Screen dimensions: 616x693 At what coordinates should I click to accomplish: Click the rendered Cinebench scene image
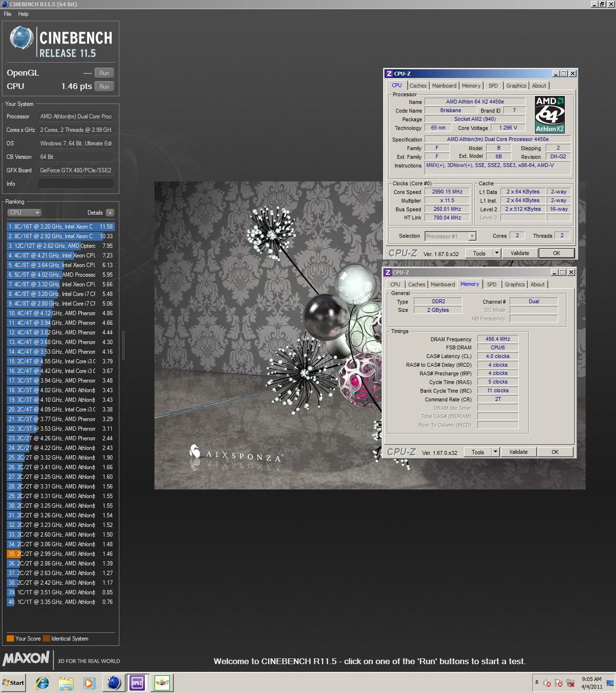(x=370, y=335)
